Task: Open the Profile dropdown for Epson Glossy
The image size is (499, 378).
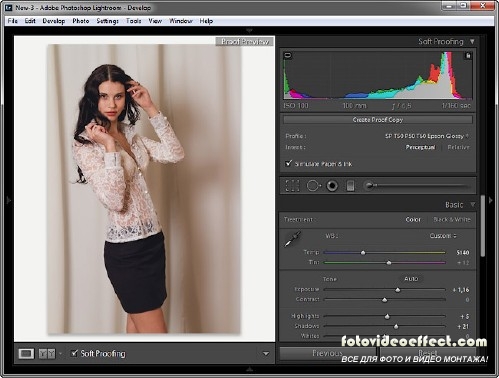Action: coord(427,136)
